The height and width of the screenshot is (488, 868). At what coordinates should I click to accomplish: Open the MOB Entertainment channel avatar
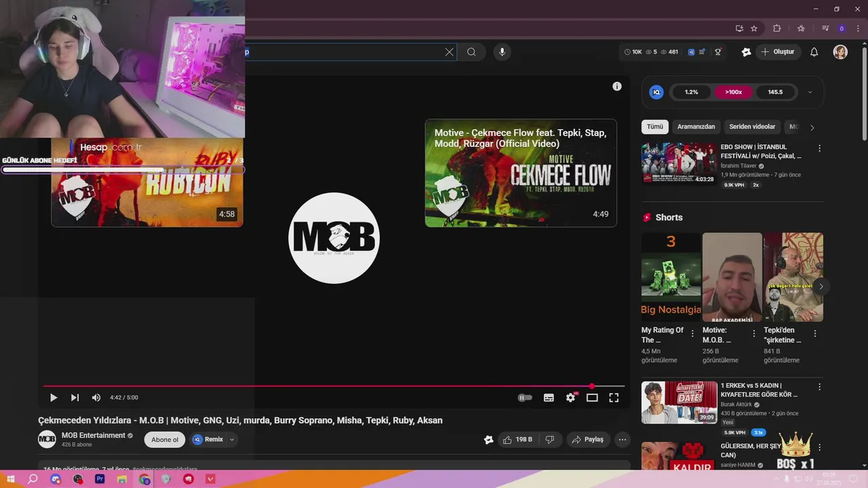tap(47, 439)
